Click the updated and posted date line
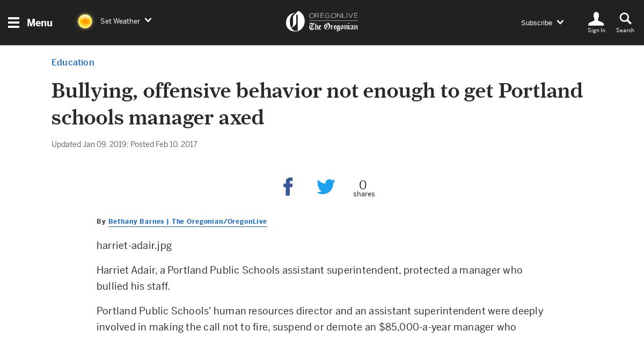Viewport: 644px width, 338px height. [125, 144]
